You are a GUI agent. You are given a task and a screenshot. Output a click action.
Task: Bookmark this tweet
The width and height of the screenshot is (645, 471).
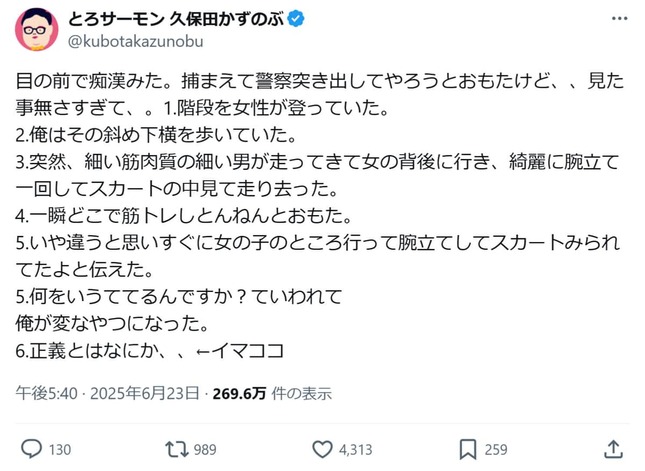click(467, 450)
